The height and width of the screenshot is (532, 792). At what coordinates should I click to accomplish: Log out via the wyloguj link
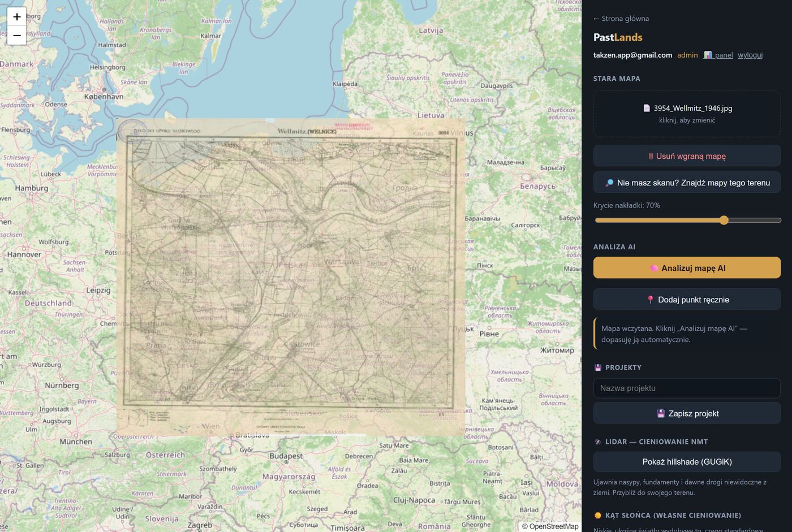pos(750,55)
